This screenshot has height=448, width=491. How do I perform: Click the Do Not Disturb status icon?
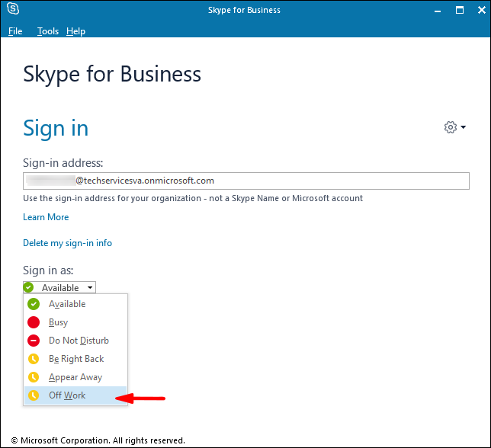click(34, 341)
